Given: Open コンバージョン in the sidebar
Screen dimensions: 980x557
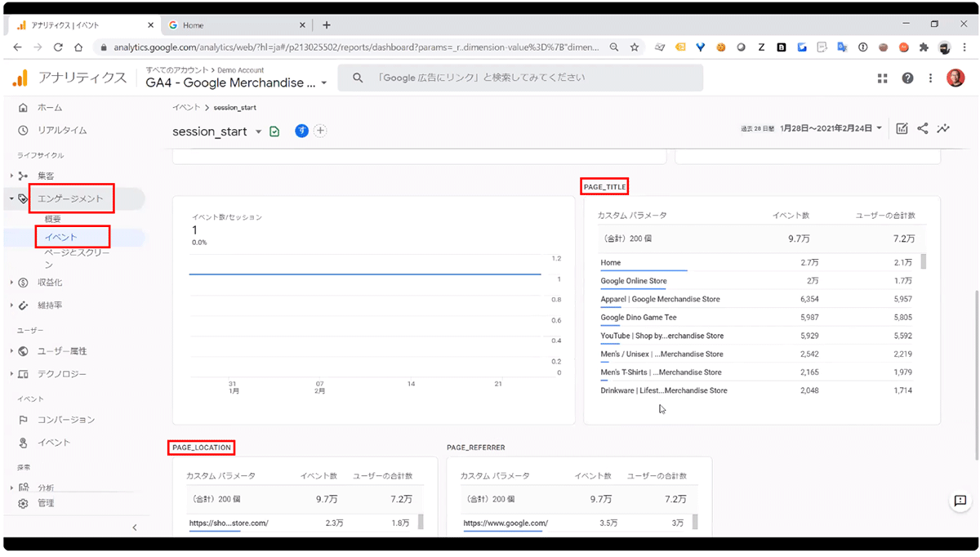Looking at the screenshot, I should [66, 420].
